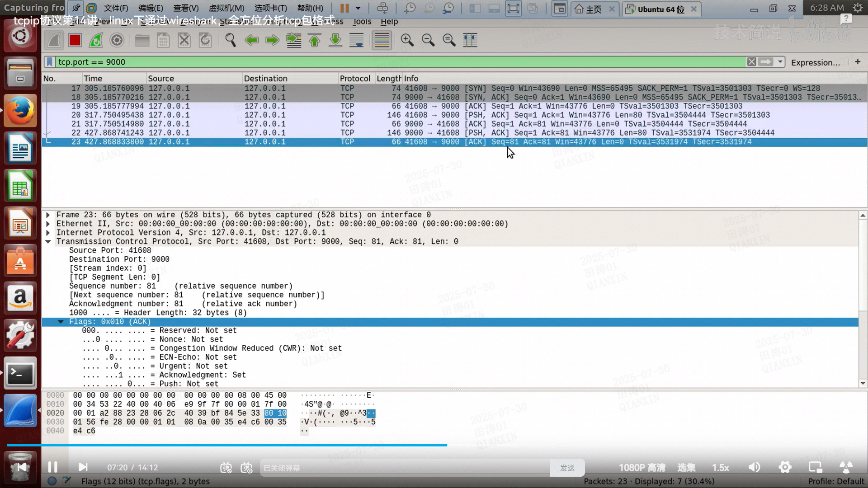
Task: Collapse the Flags: 0x010 (ACK) section
Action: 61,322
